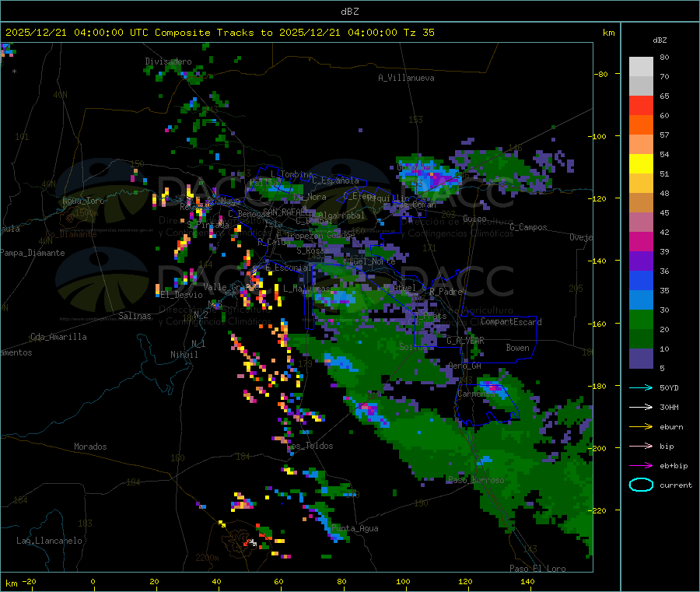
Task: Click the 'Tz 35' threshold text
Action: (418, 33)
